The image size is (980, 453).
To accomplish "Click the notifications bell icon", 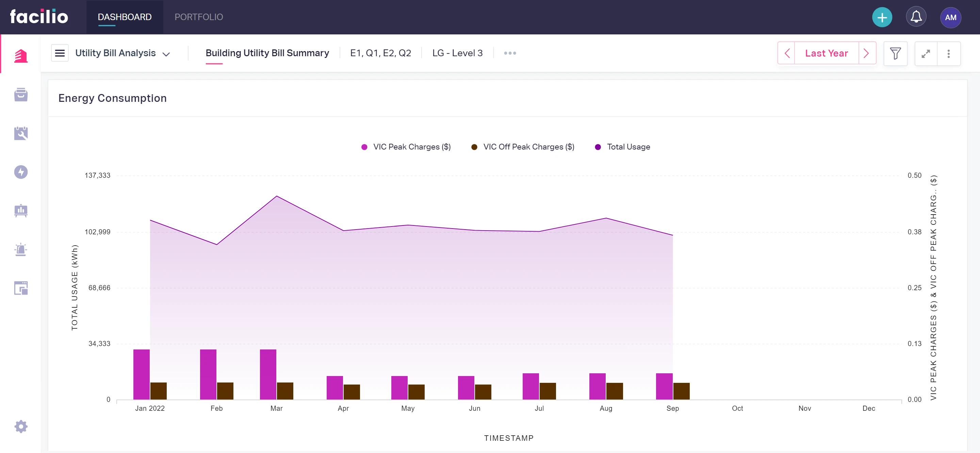I will pos(916,17).
